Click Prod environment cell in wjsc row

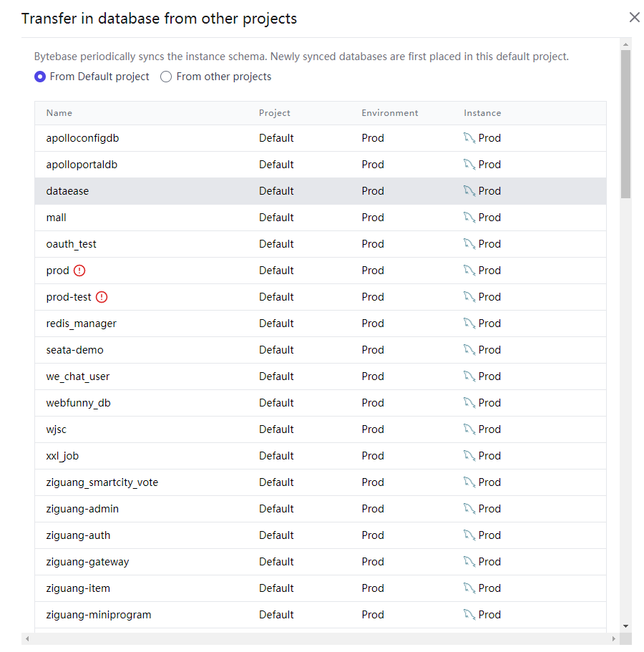point(373,429)
